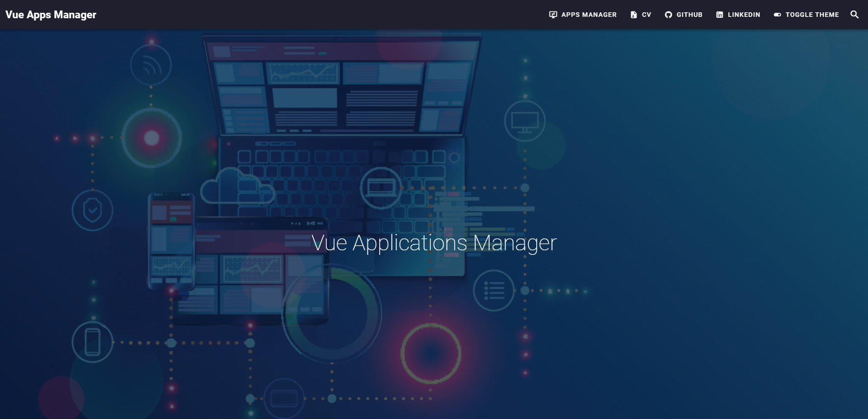Viewport: 868px width, 419px height.
Task: Click the LinkedIn logo icon
Action: tap(720, 15)
